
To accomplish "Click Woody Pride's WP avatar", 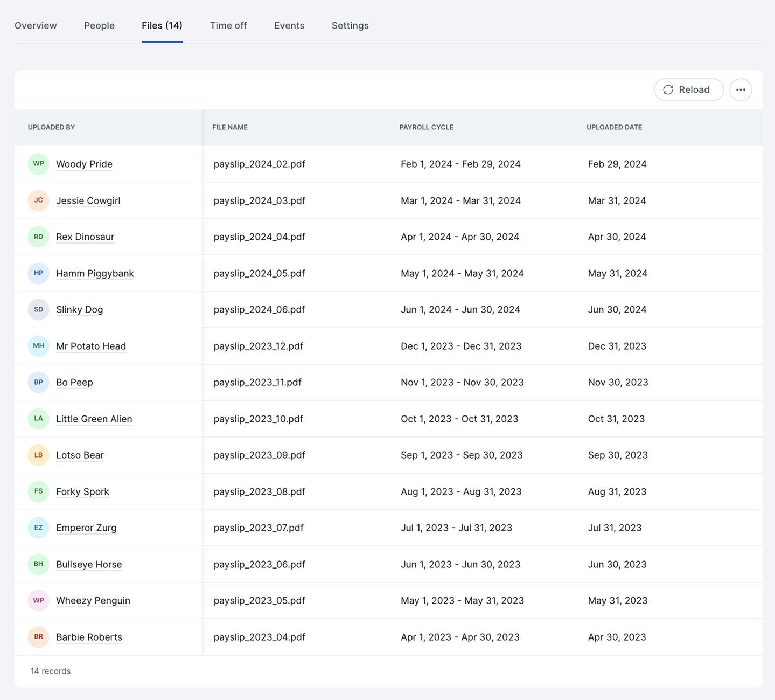I will pyautogui.click(x=38, y=164).
